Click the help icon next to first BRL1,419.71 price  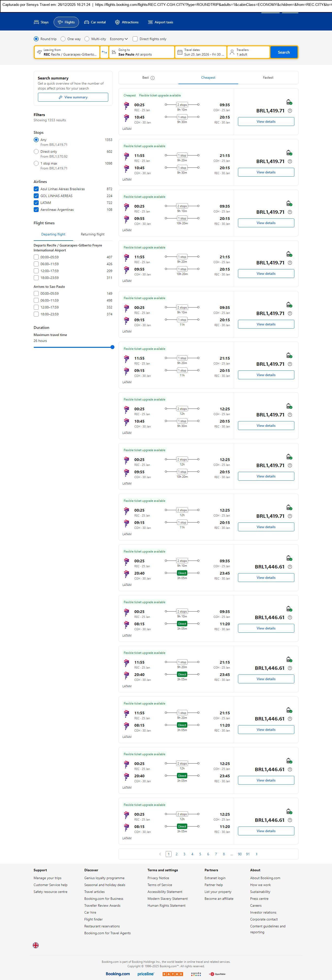click(x=290, y=111)
